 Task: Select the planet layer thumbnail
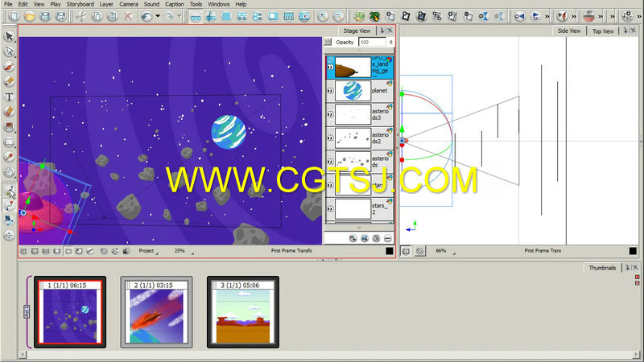(x=353, y=91)
